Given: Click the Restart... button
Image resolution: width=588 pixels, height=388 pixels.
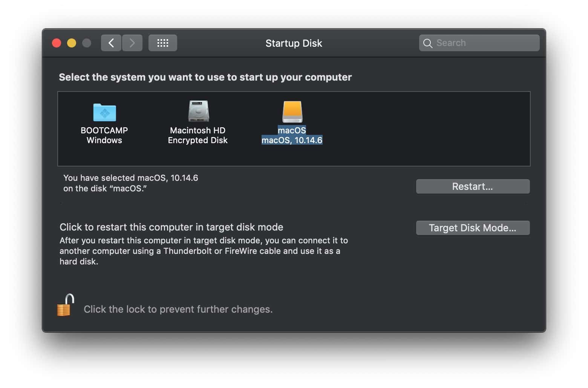Looking at the screenshot, I should point(473,186).
